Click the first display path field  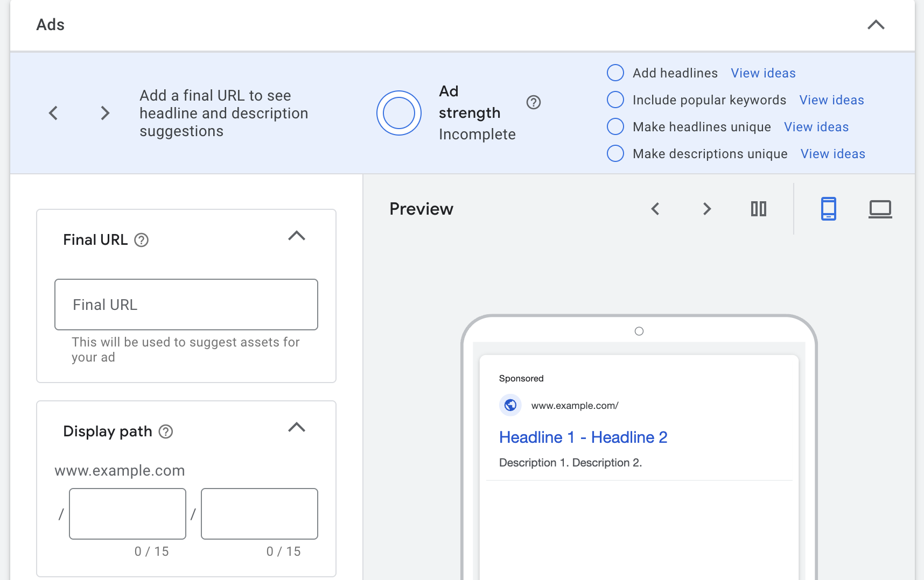[x=128, y=514]
